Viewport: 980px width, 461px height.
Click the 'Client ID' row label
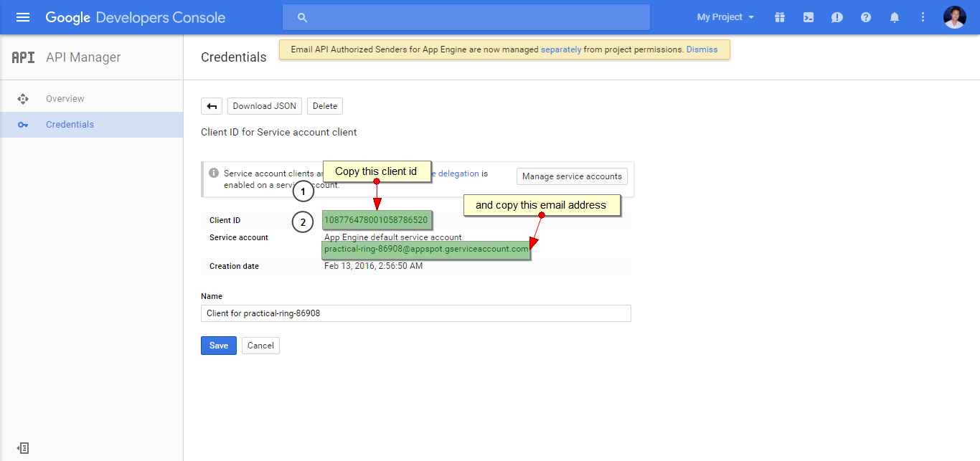225,220
